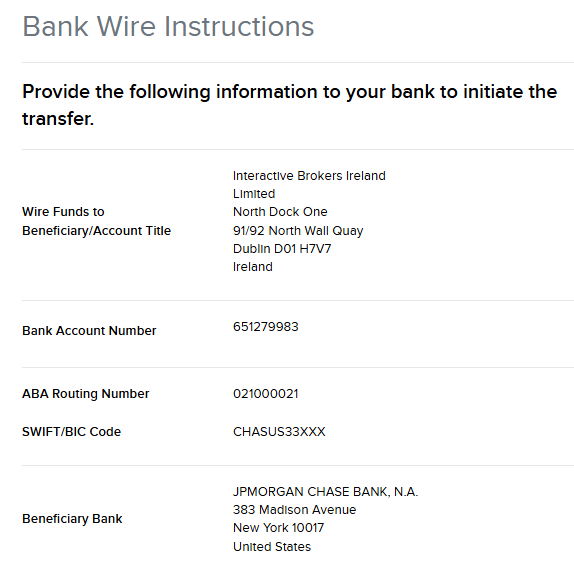This screenshot has width=574, height=576.
Task: Click the 91/92 North Wall Quay line
Action: 298,231
